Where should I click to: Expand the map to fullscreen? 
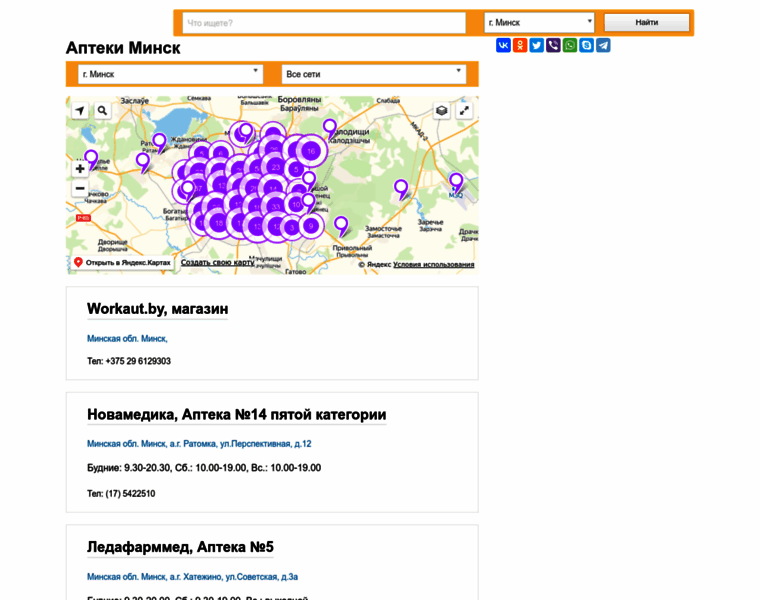(x=464, y=111)
